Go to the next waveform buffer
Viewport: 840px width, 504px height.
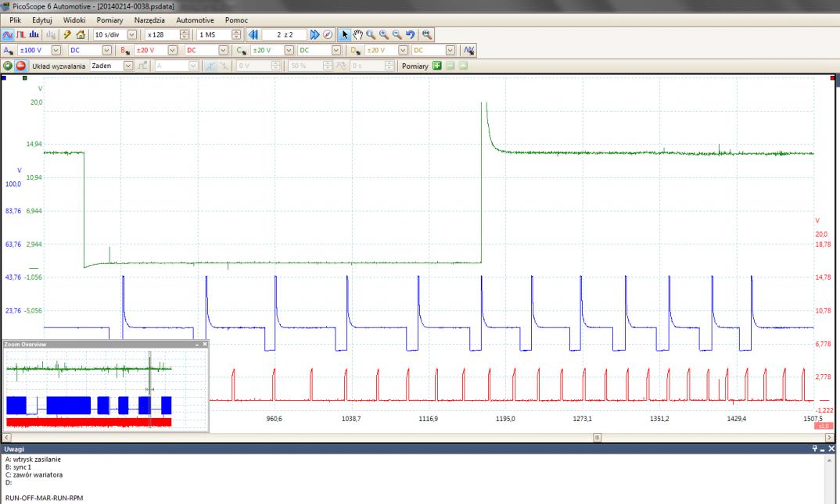coord(314,35)
